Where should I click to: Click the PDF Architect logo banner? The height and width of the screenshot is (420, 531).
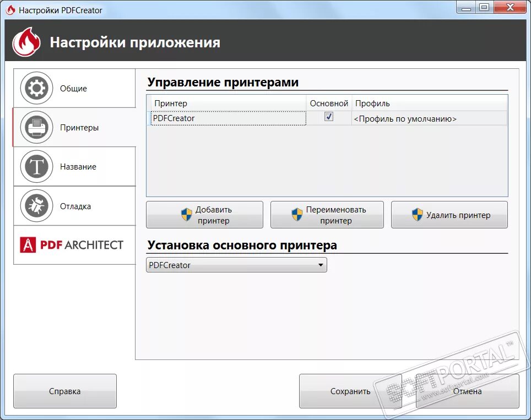(72, 245)
